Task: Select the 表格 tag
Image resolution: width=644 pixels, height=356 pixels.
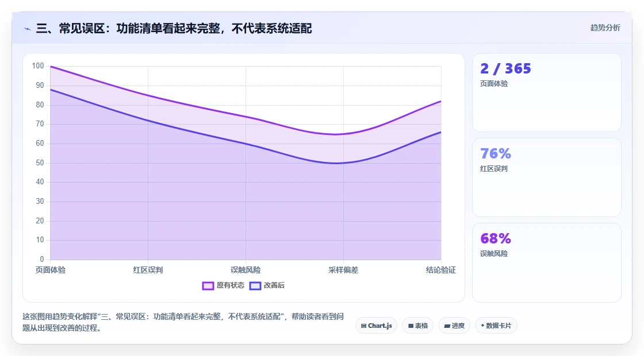Action: pos(417,326)
